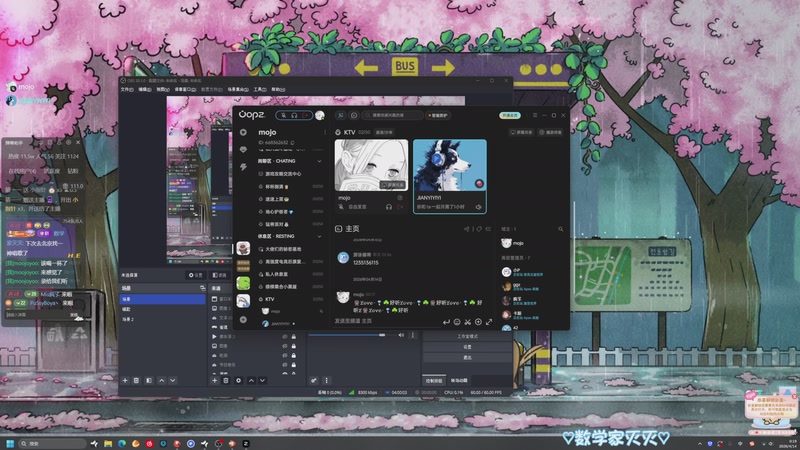Expand the chat input with arrows icon
Viewport: 800px width, 450px height.
(489, 322)
